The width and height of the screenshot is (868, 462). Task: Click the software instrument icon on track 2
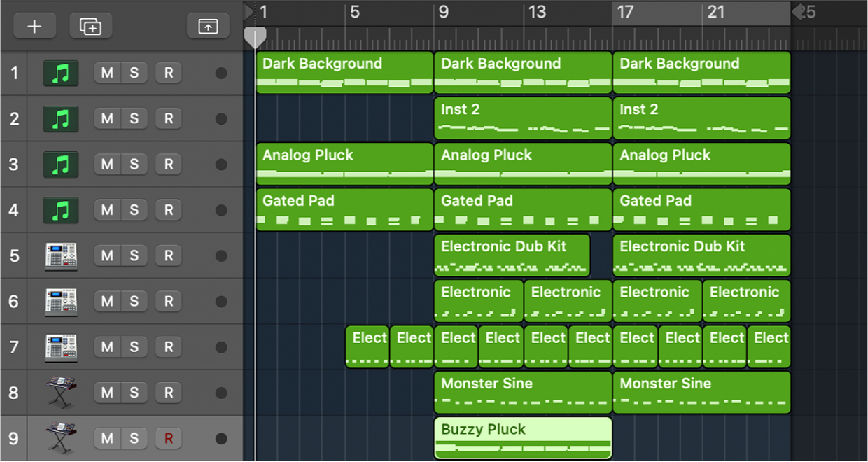tap(59, 118)
